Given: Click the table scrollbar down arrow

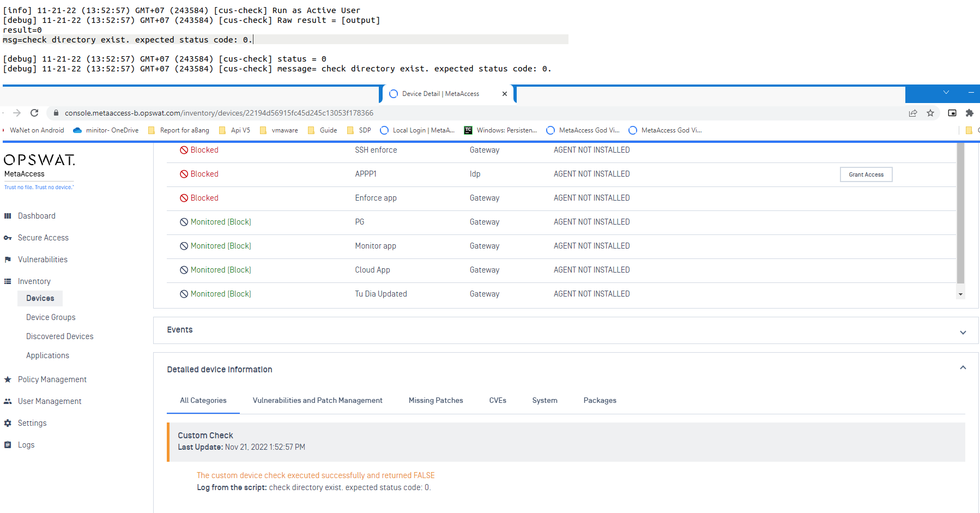Looking at the screenshot, I should click(960, 294).
